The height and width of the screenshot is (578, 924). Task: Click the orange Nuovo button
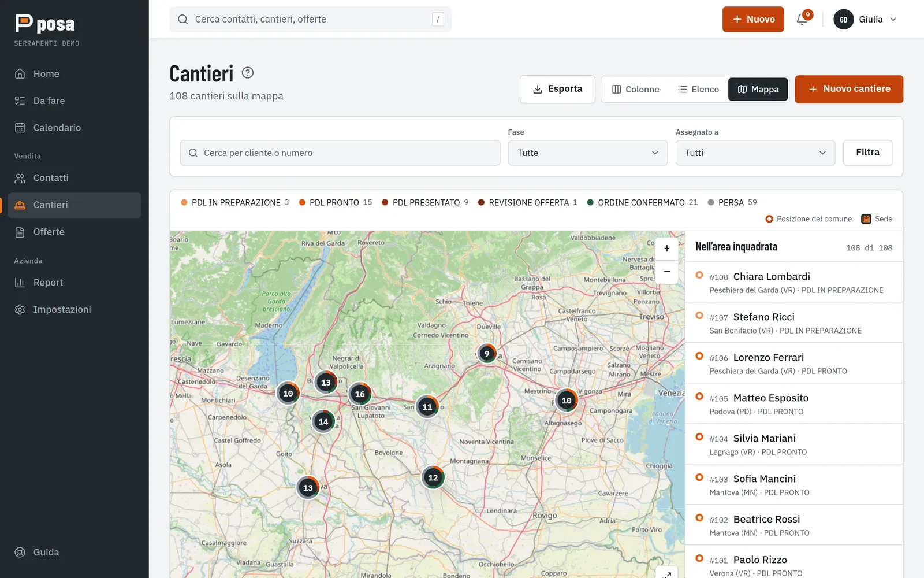(753, 19)
